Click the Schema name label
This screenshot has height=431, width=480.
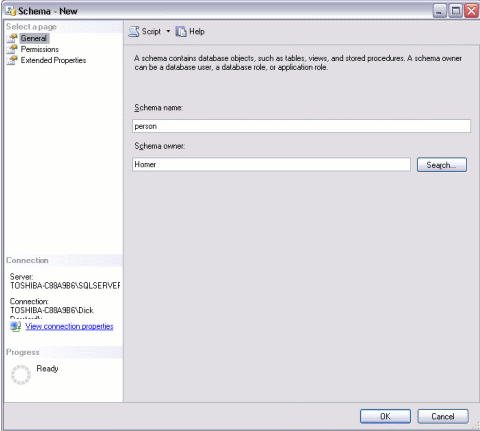[x=159, y=108]
